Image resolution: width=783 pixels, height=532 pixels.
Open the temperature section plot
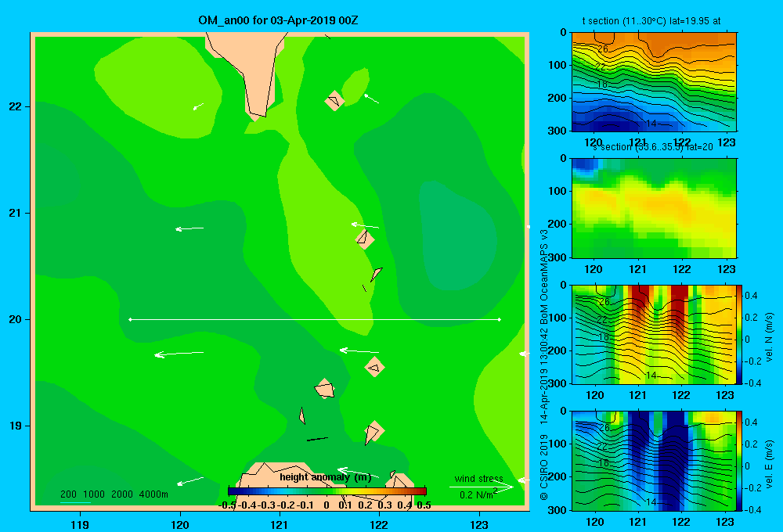[x=654, y=81]
